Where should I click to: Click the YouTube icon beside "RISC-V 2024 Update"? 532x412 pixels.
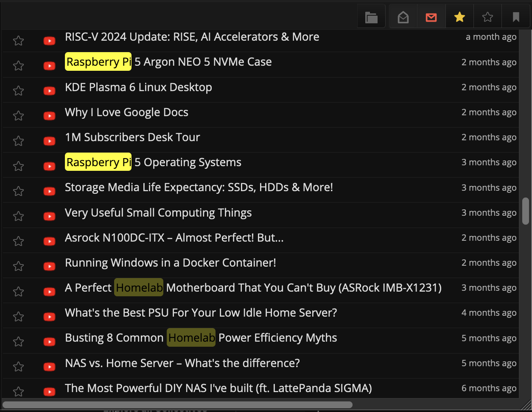49,41
